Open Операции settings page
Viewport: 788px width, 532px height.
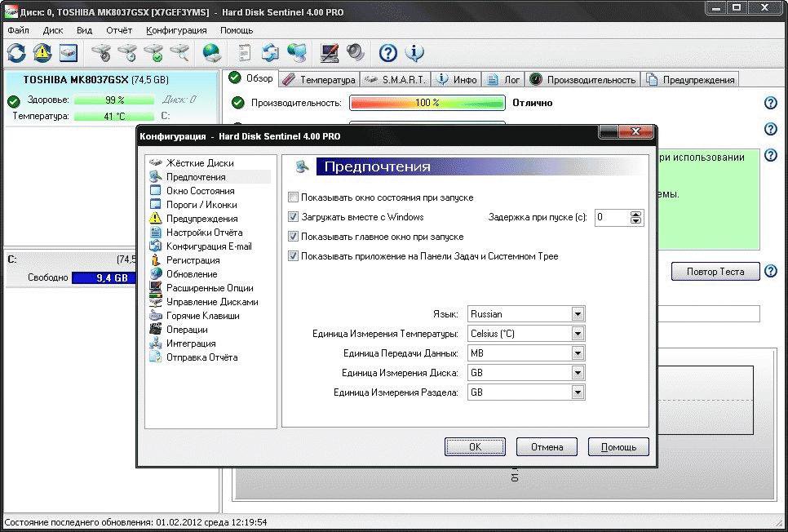click(x=187, y=330)
